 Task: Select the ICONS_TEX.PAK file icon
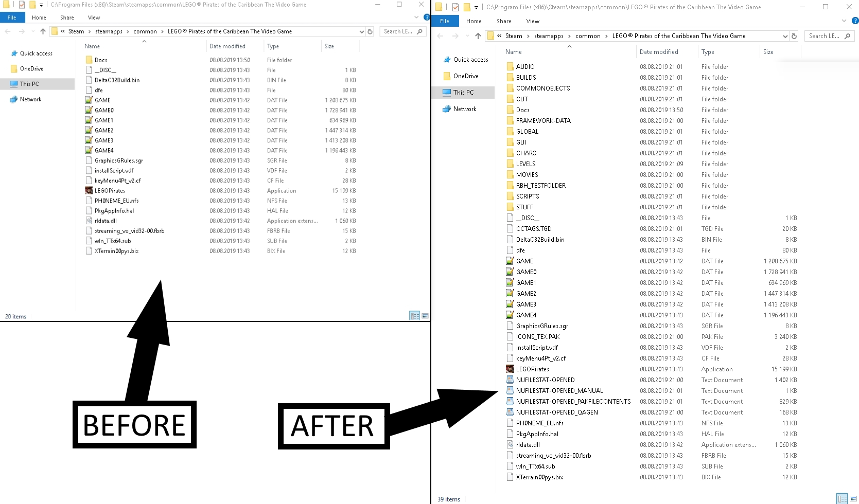click(510, 336)
